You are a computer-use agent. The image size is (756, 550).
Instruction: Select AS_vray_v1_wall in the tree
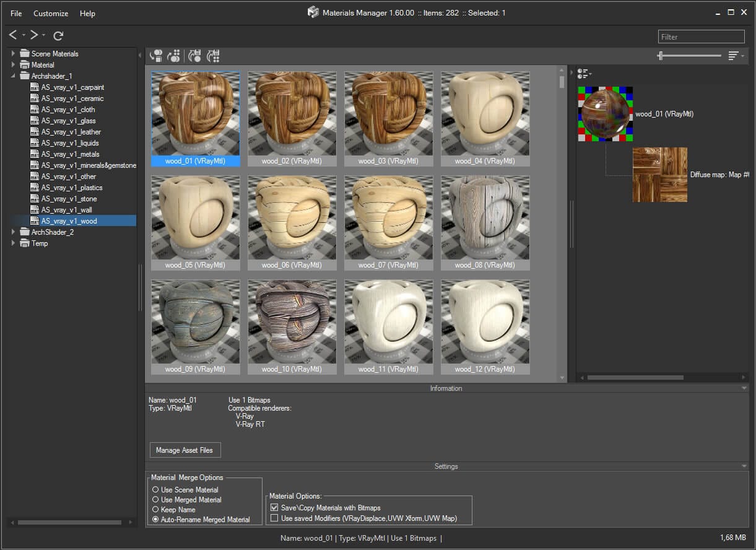coord(66,210)
